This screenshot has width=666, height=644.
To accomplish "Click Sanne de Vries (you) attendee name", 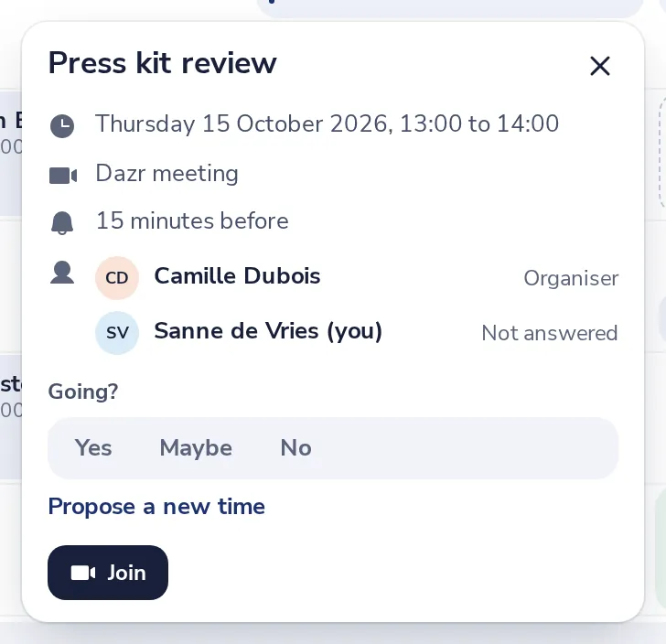I will point(268,331).
